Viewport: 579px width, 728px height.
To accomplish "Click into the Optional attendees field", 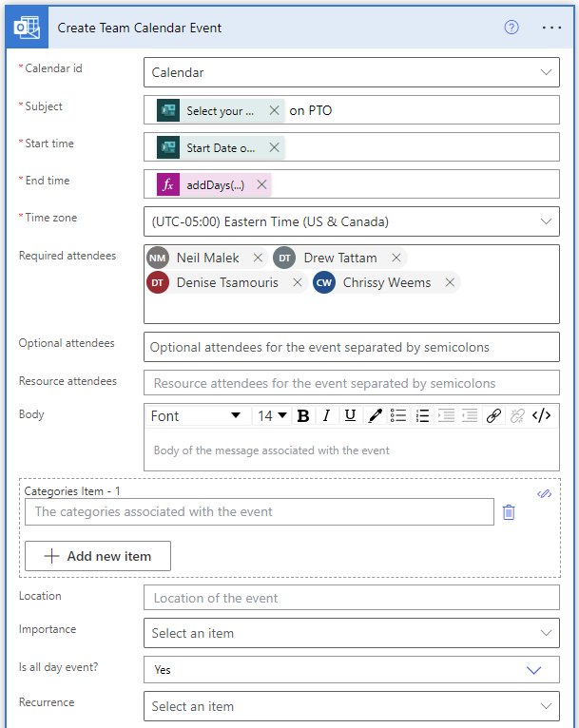I will (x=352, y=347).
